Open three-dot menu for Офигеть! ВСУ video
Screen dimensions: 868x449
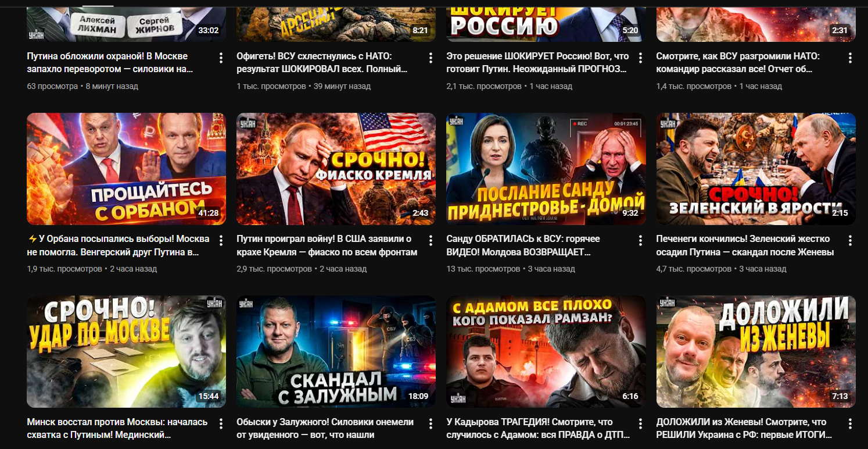[x=431, y=58]
